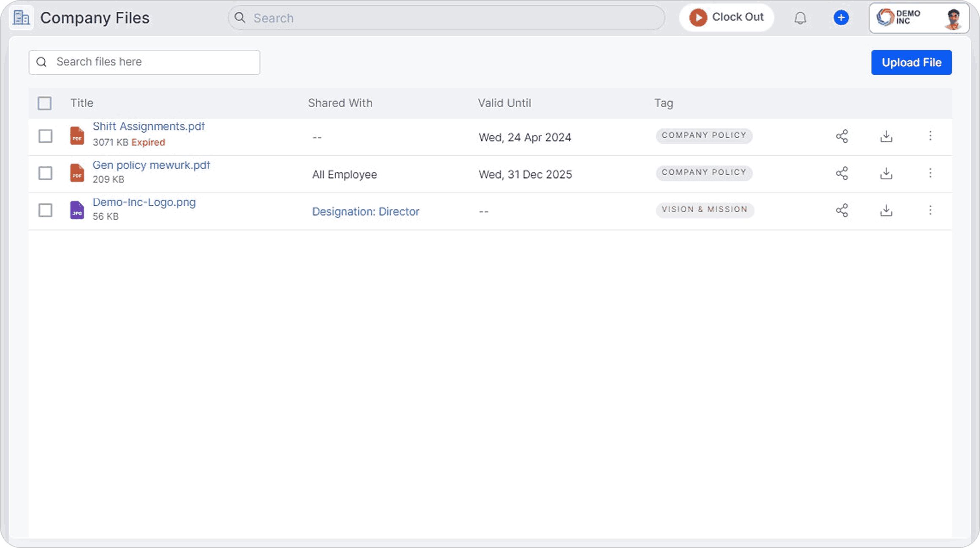Viewport: 980px width, 548px height.
Task: Click the blue plus quick-add icon
Action: [x=841, y=18]
